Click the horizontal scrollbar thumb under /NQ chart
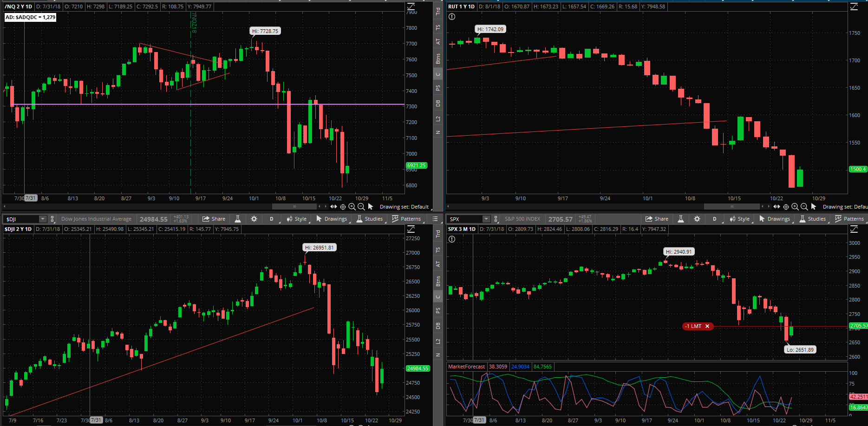The height and width of the screenshot is (426, 868). [x=294, y=206]
